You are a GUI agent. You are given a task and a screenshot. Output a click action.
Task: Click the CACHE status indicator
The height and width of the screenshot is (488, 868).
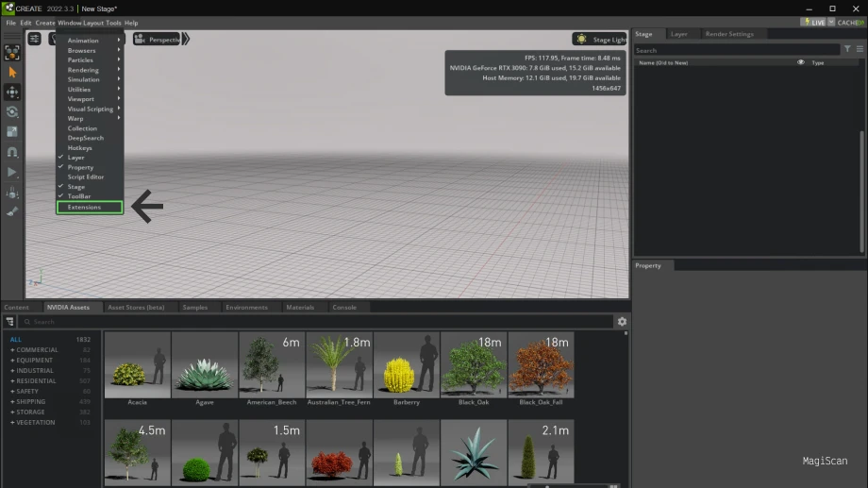tap(850, 22)
